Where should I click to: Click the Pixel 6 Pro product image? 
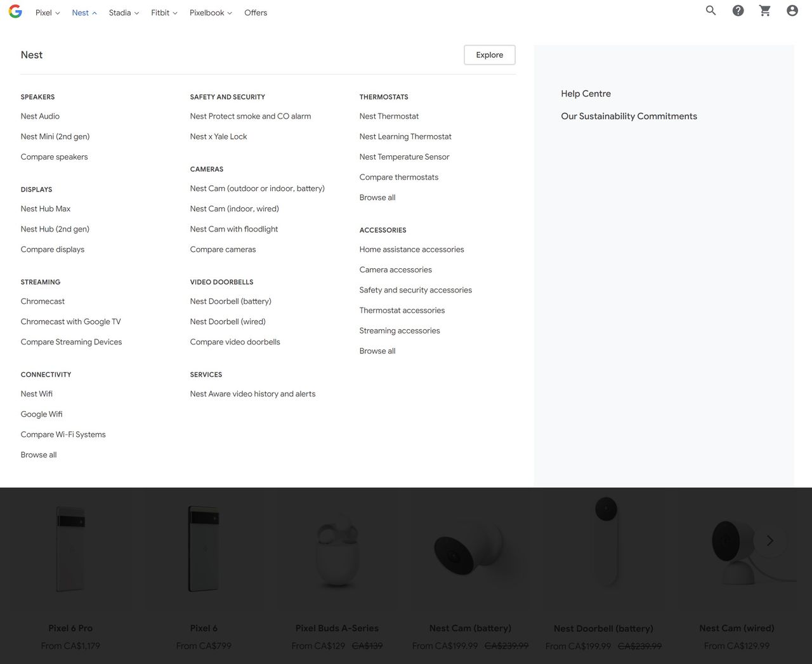point(70,549)
